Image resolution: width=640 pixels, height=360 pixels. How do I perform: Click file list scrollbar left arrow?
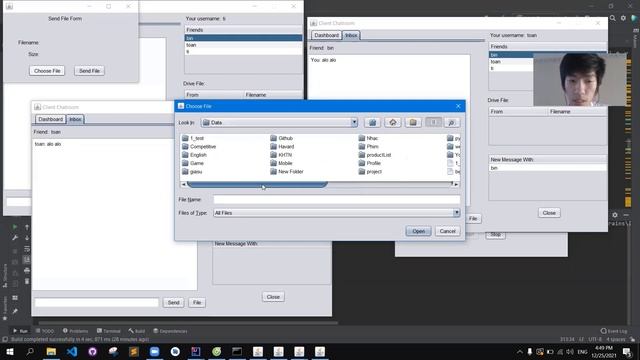(x=183, y=184)
